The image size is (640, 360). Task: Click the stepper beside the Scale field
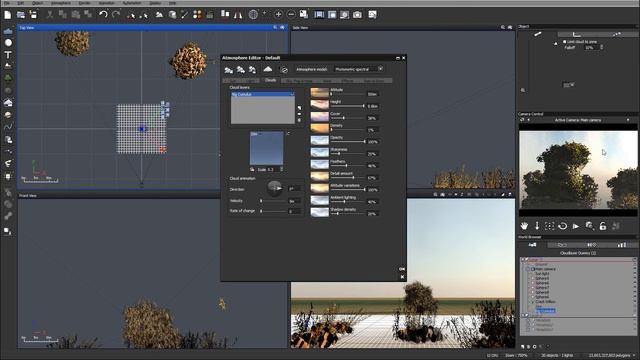click(x=282, y=169)
